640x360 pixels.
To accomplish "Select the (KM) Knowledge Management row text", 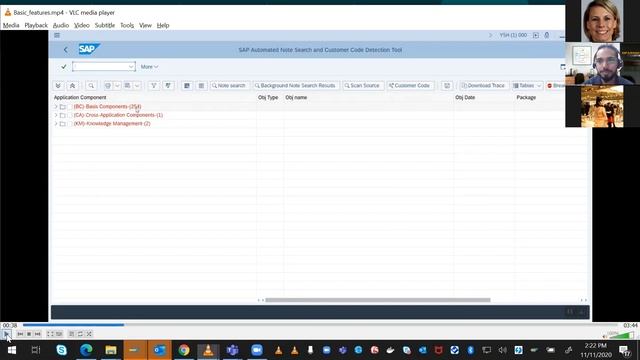I will 112,124.
